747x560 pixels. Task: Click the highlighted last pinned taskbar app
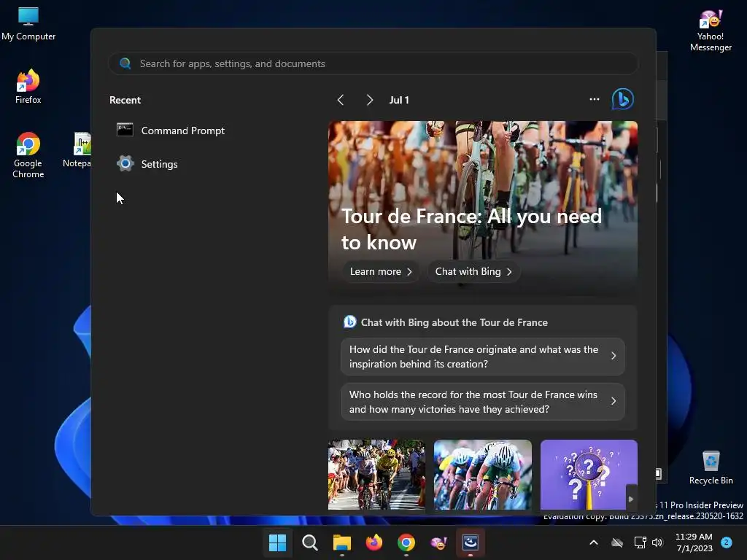coord(471,542)
